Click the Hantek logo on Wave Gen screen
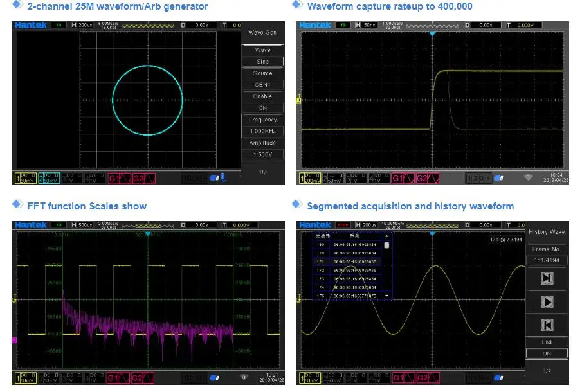This screenshot has width=582, height=392. (x=31, y=25)
